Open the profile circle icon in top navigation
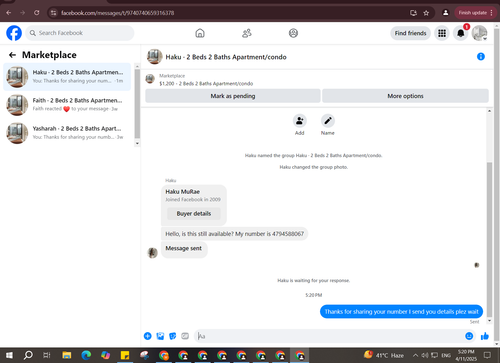Image resolution: width=500 pixels, height=363 pixels. tap(293, 33)
